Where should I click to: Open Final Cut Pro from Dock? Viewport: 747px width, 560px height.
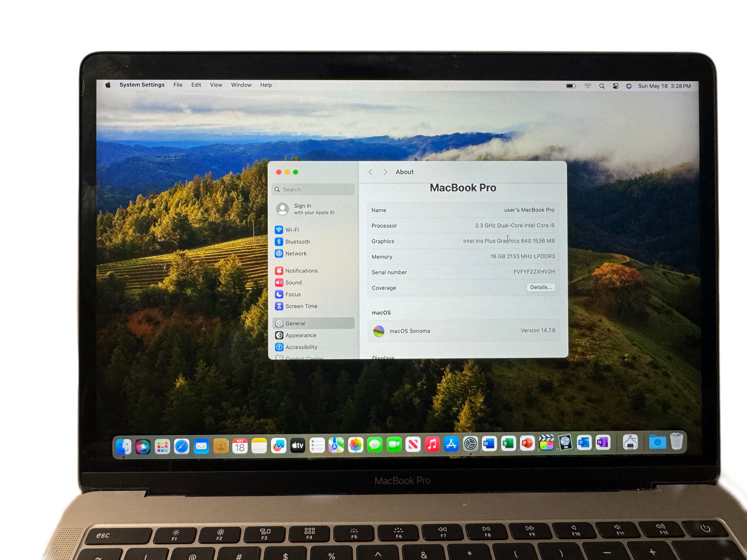pyautogui.click(x=546, y=443)
